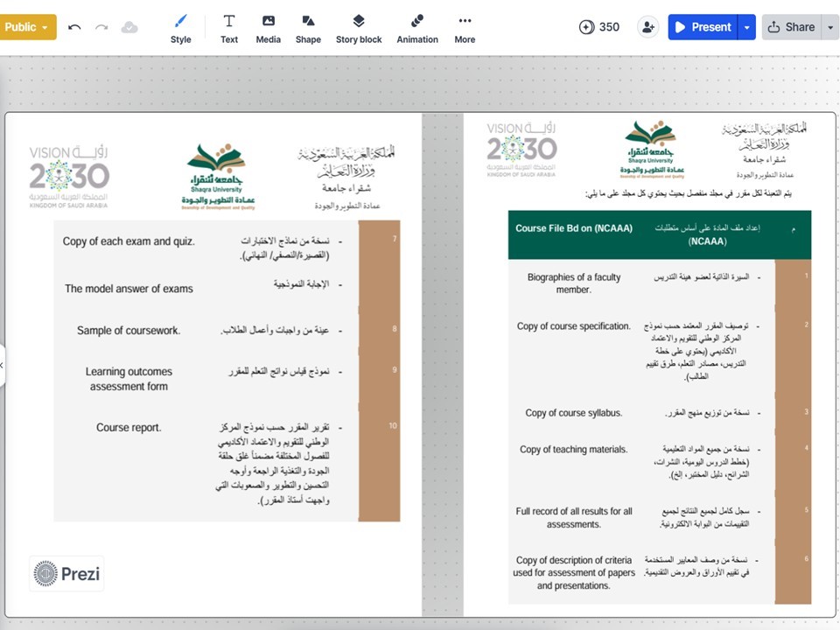Open the Public privacy dropdown
Screen dimensions: 840x630
click(x=28, y=27)
